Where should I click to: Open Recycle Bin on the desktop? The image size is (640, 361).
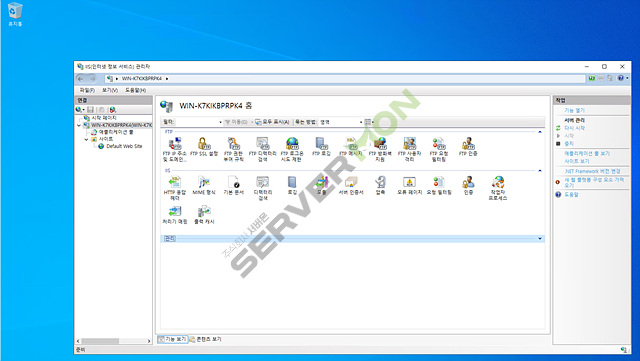[15, 14]
